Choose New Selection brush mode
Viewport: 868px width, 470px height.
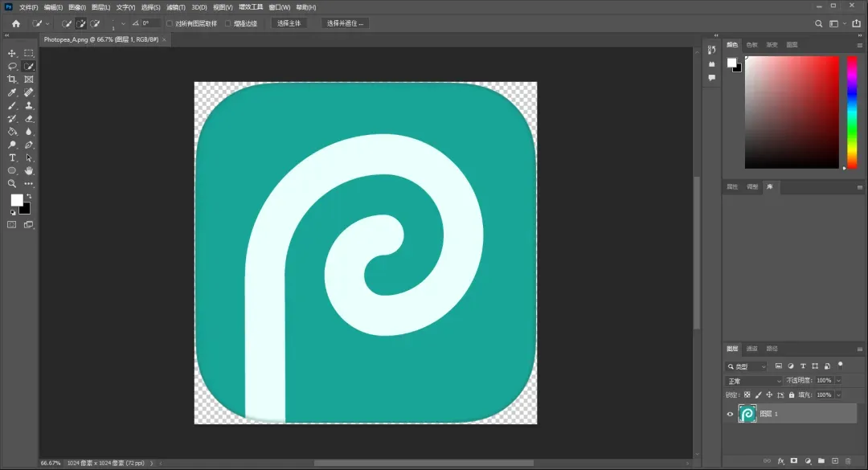pyautogui.click(x=67, y=23)
